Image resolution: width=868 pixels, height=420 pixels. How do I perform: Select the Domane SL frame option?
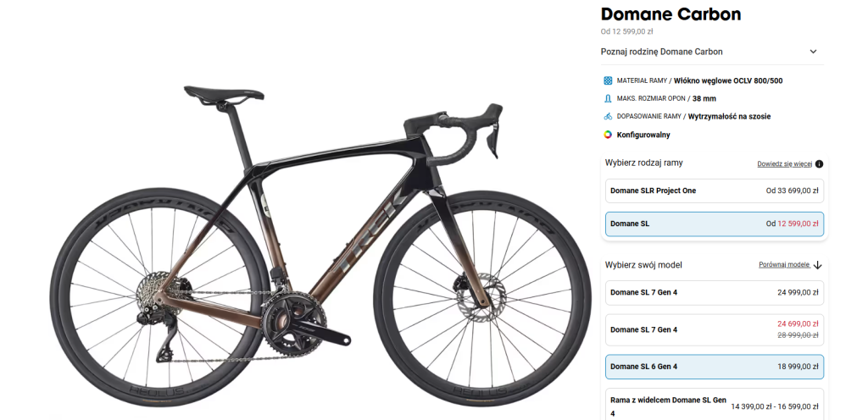[x=714, y=224]
